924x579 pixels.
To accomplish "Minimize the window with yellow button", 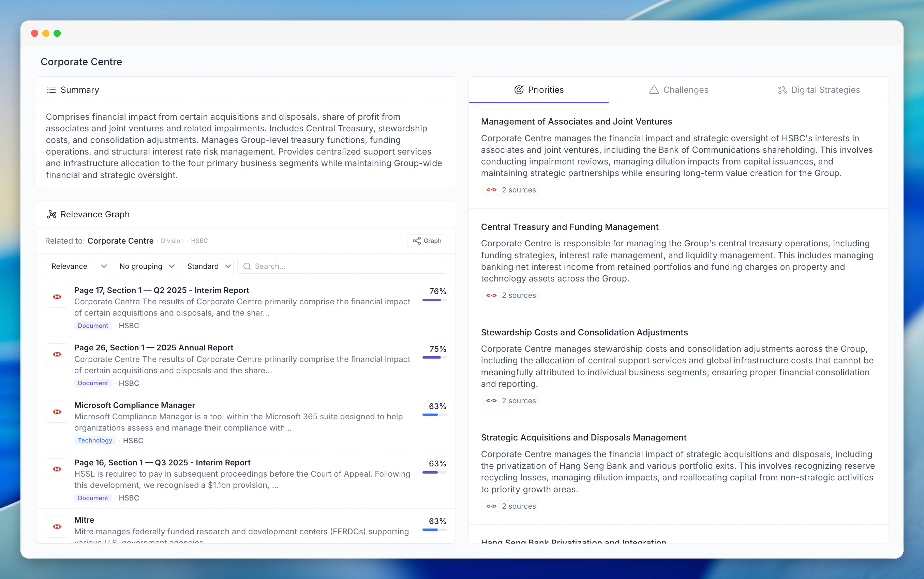I will (46, 33).
